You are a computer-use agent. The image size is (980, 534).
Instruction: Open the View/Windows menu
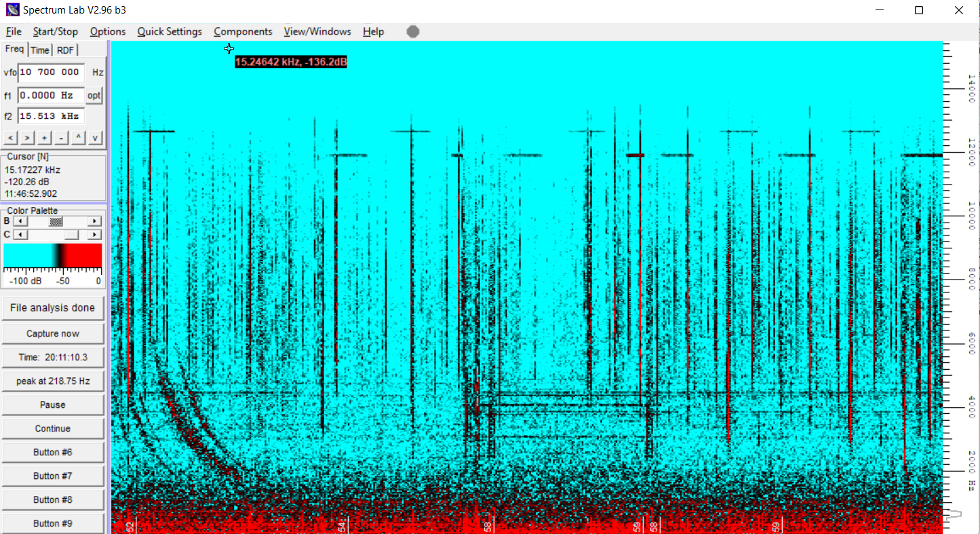click(317, 31)
